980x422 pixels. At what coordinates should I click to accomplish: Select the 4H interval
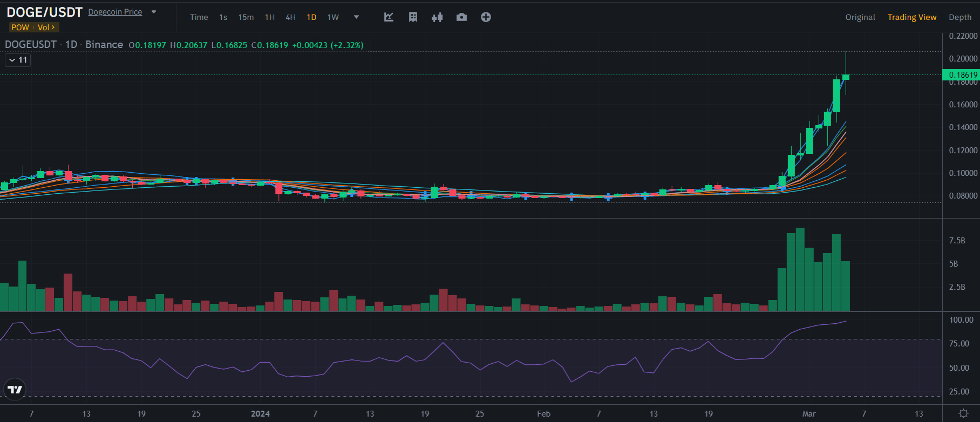(x=290, y=17)
